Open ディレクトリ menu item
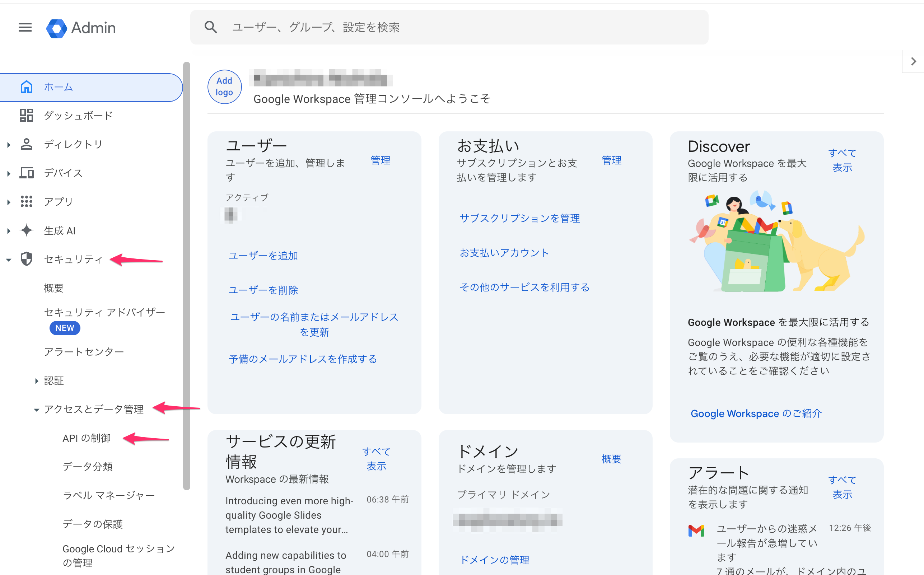924x575 pixels. (73, 145)
